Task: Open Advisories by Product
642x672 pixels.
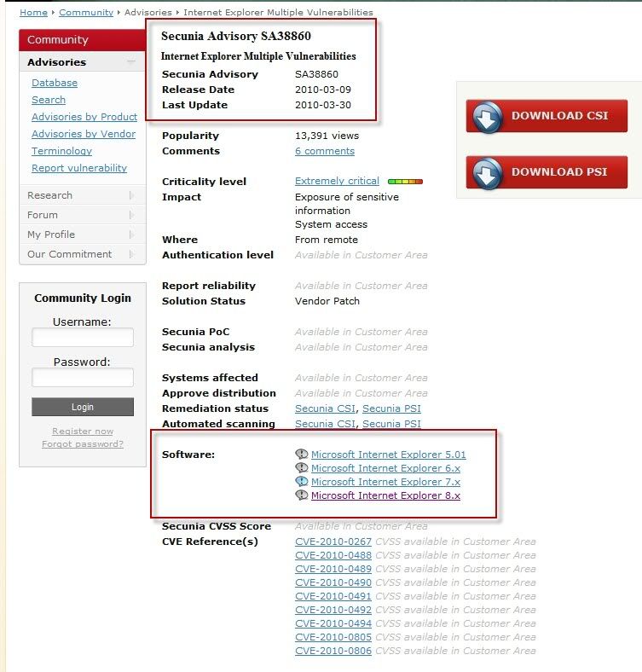Action: (84, 117)
